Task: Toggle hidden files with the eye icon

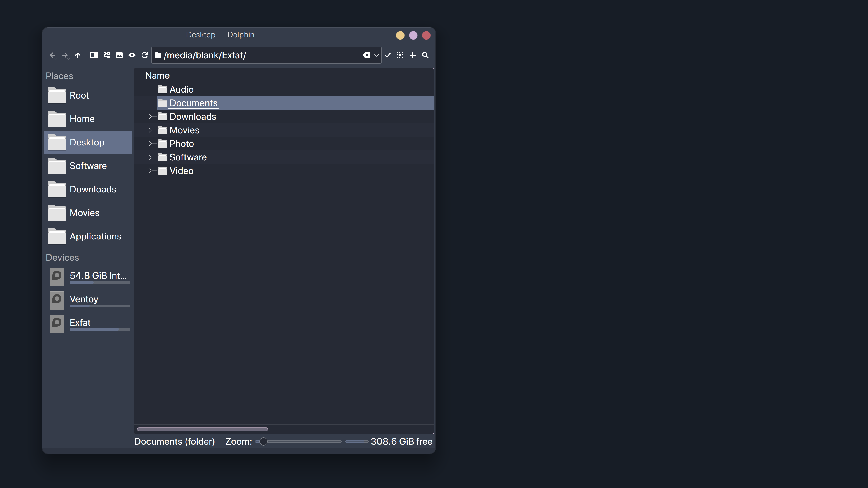Action: pos(132,55)
